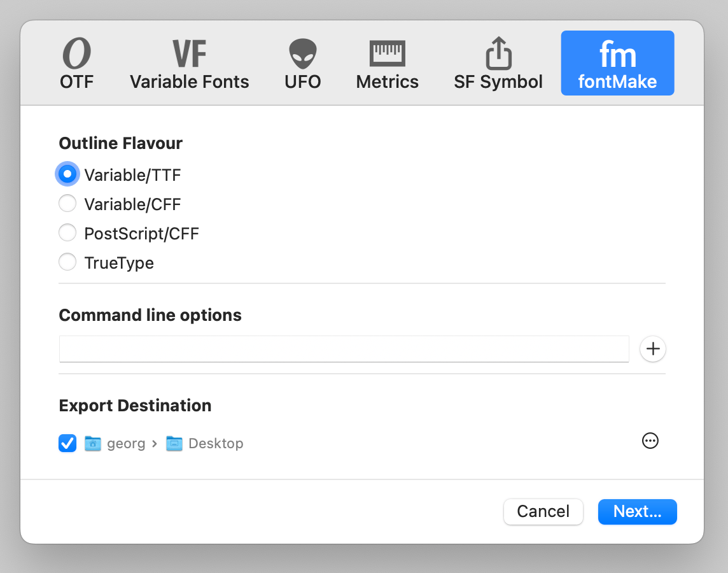This screenshot has height=573, width=728.
Task: Open the Variable Fonts VF icon
Action: click(x=190, y=54)
